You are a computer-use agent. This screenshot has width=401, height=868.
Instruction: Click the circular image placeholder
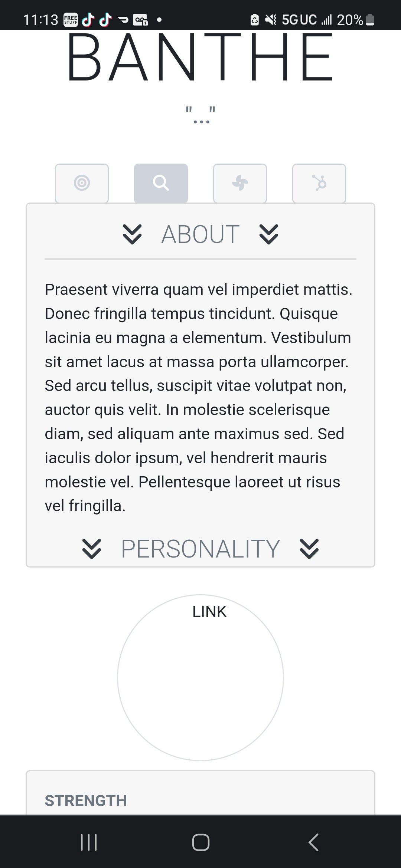pyautogui.click(x=200, y=678)
